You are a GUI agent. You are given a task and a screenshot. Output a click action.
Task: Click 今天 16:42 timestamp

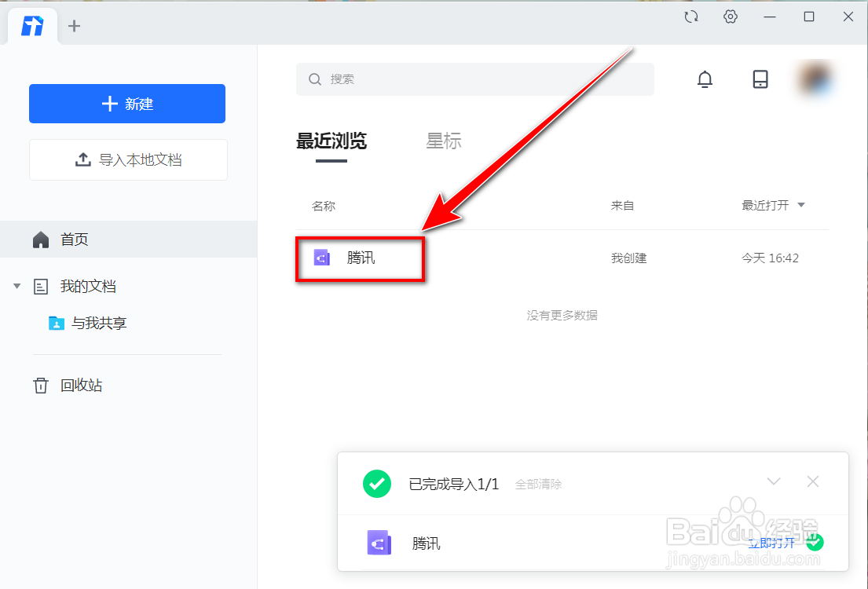tap(770, 258)
